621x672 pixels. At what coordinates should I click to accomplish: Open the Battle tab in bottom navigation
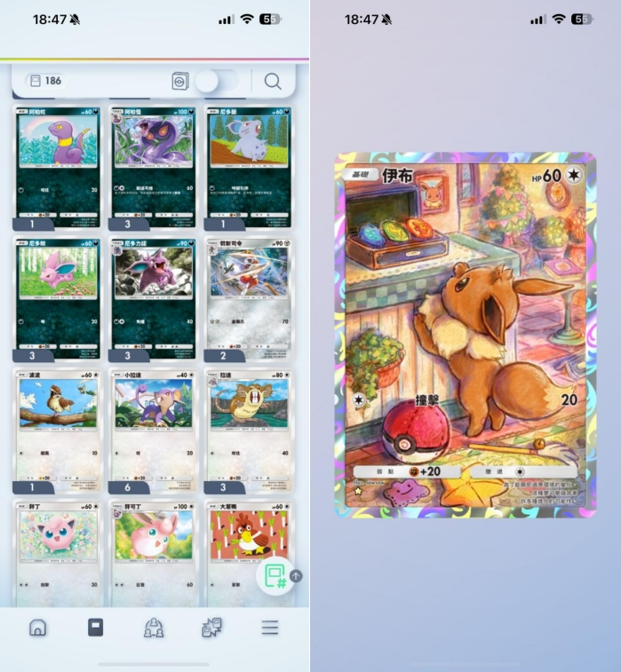(x=211, y=628)
